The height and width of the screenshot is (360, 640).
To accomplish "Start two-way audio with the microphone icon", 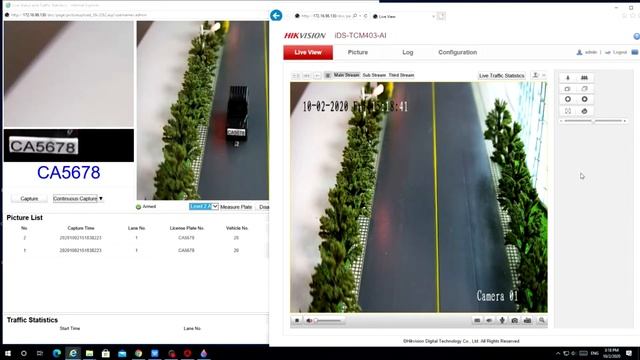I will (x=502, y=320).
